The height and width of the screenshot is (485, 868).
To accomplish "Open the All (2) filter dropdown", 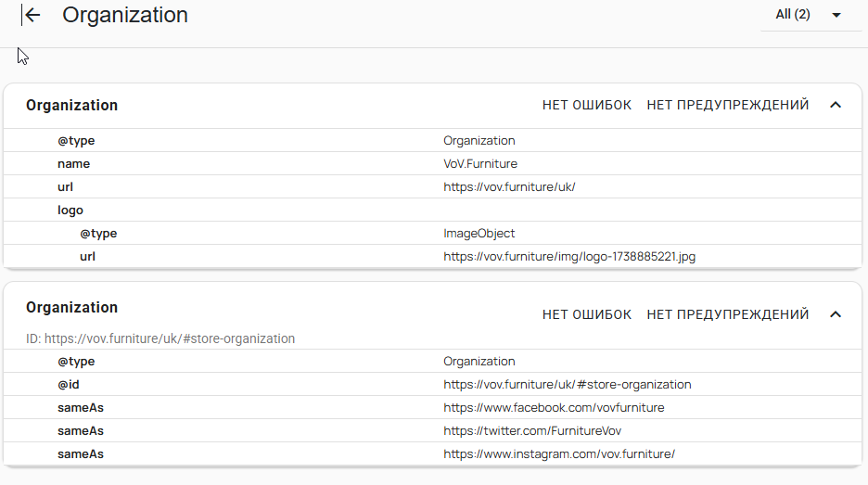I will pyautogui.click(x=811, y=15).
